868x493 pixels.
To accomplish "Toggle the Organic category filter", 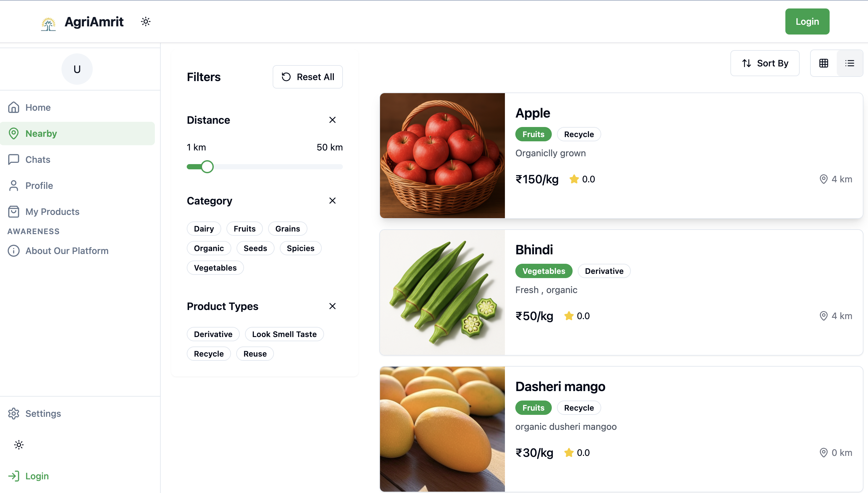I will 209,248.
